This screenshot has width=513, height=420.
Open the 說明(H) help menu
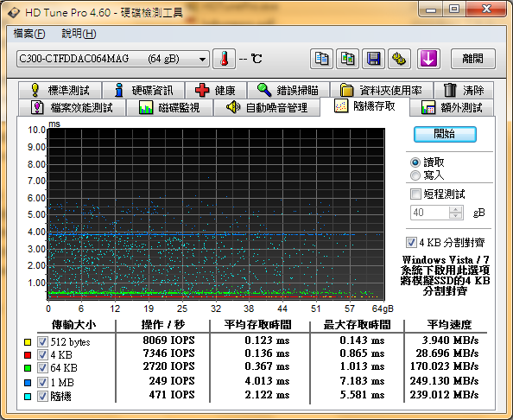[79, 34]
